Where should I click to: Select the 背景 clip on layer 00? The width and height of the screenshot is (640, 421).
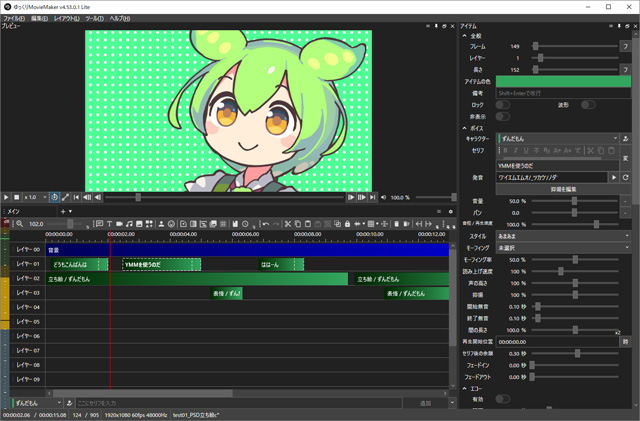247,250
